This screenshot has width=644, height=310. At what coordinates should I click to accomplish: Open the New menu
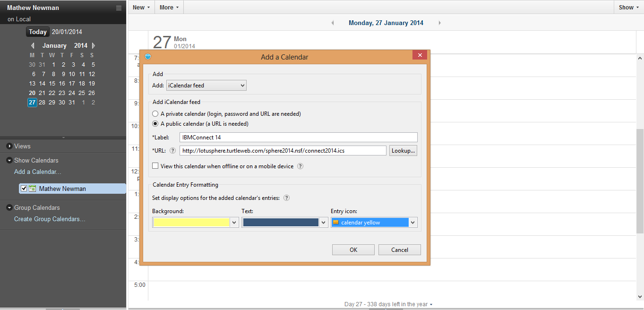click(x=141, y=7)
